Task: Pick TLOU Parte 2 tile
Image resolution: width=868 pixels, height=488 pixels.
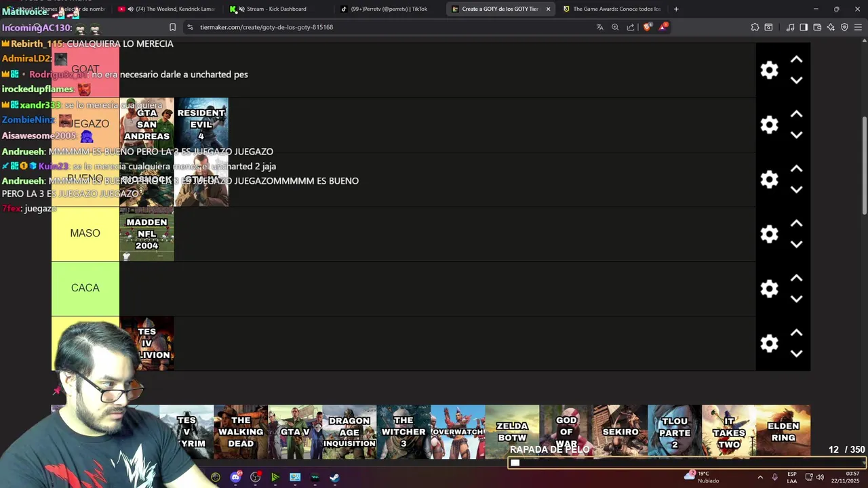Action: coord(675,432)
